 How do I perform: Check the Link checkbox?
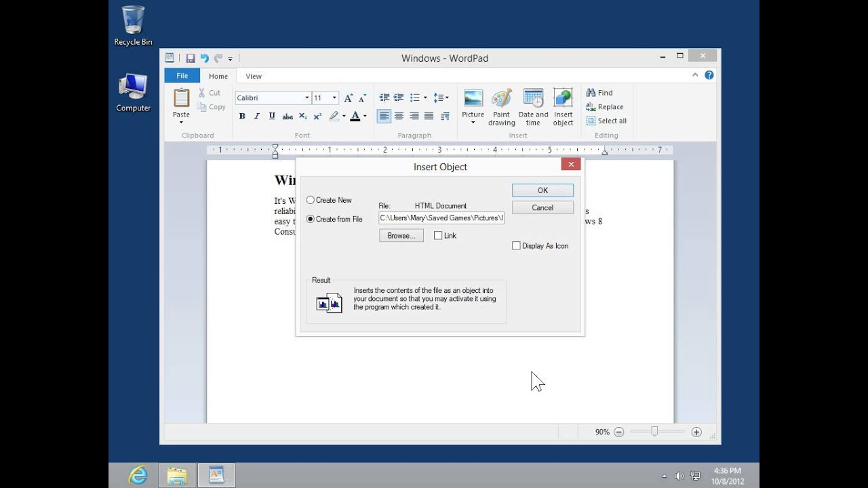(x=438, y=236)
